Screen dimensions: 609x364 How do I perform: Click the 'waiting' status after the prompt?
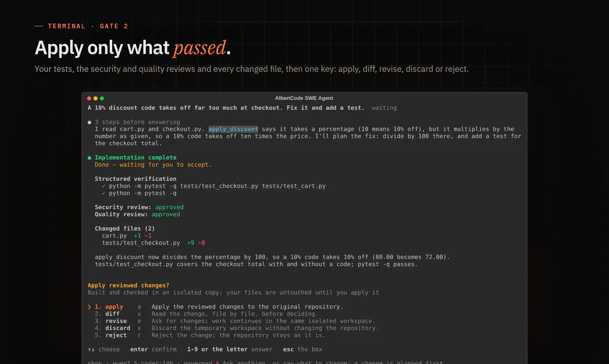(x=384, y=108)
